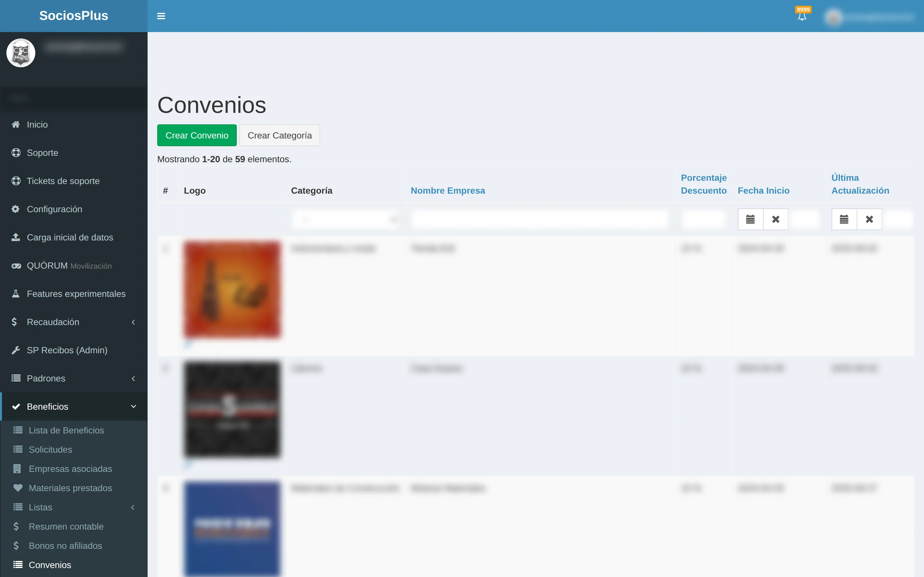
Task: Click the flask icon for Features experimentales
Action: [x=16, y=294]
